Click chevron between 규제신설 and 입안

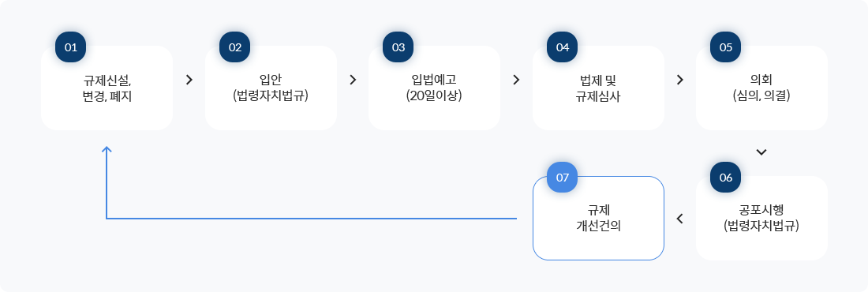[189, 80]
